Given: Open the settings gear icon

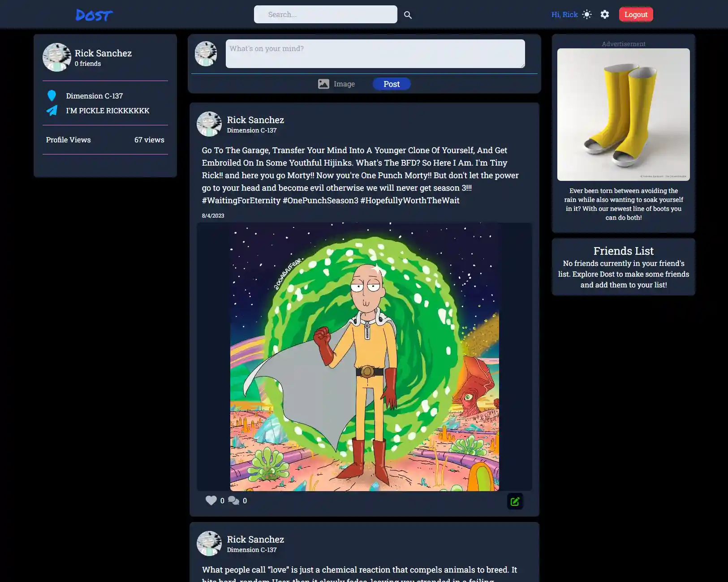Looking at the screenshot, I should [x=604, y=14].
